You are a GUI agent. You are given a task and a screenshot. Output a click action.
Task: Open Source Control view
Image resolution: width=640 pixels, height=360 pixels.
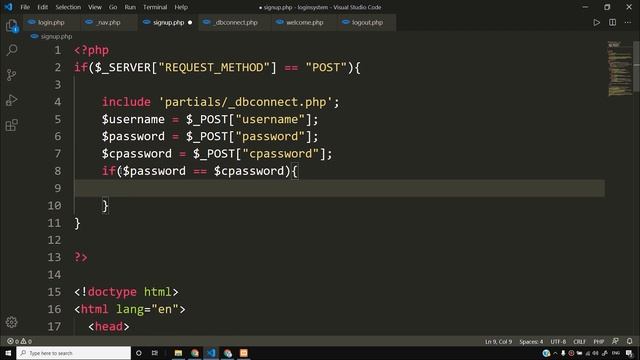pos(12,75)
